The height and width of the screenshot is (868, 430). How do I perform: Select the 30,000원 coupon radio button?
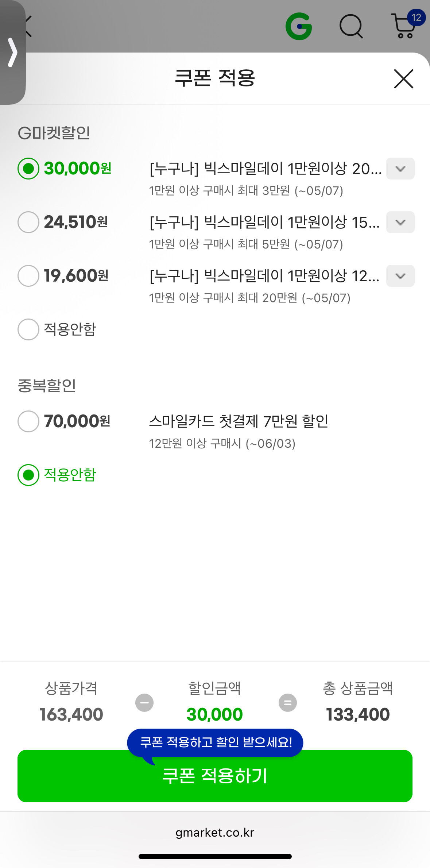[28, 169]
